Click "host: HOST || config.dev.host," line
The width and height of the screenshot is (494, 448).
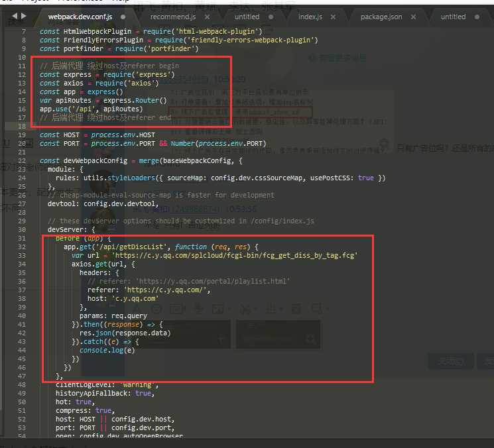pos(115,419)
